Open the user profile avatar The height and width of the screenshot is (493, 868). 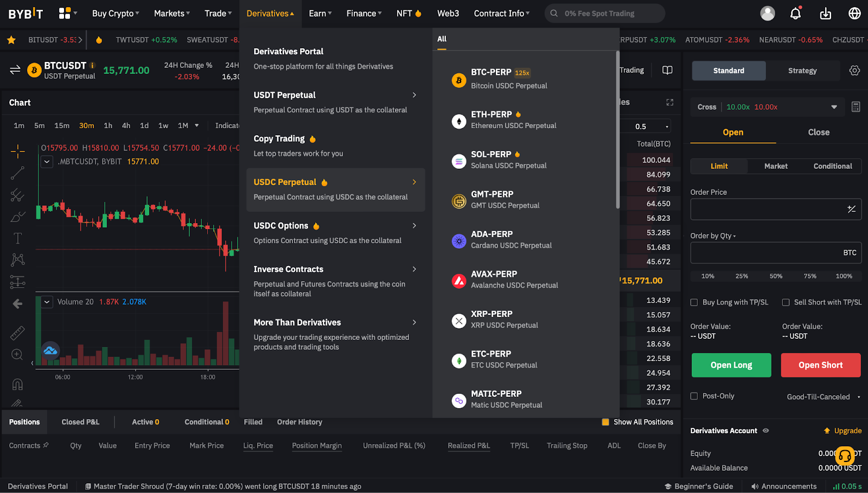tap(767, 14)
